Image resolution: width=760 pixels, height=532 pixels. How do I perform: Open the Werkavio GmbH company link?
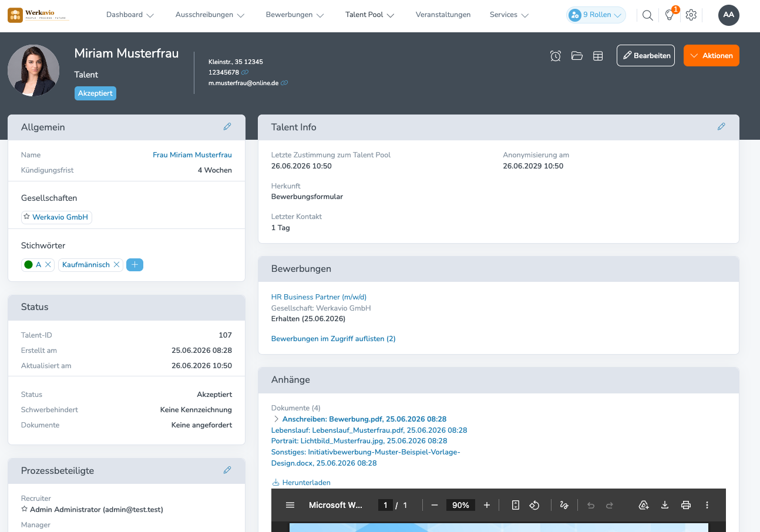coord(60,217)
